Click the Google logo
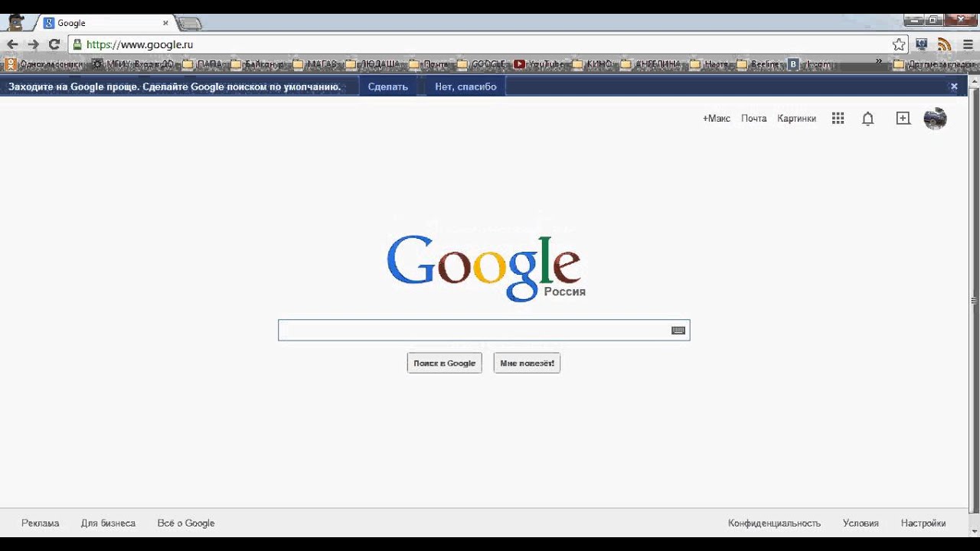The width and height of the screenshot is (980, 551). click(x=485, y=268)
